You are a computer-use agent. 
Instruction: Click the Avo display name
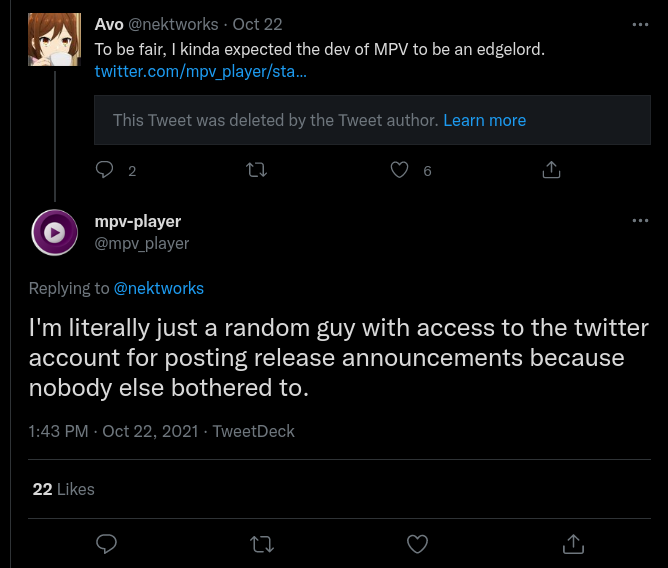109,24
